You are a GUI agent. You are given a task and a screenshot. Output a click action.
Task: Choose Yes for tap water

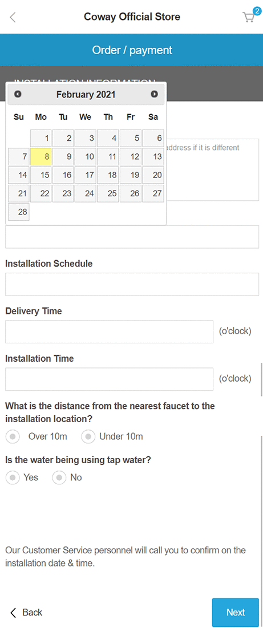[13, 477]
